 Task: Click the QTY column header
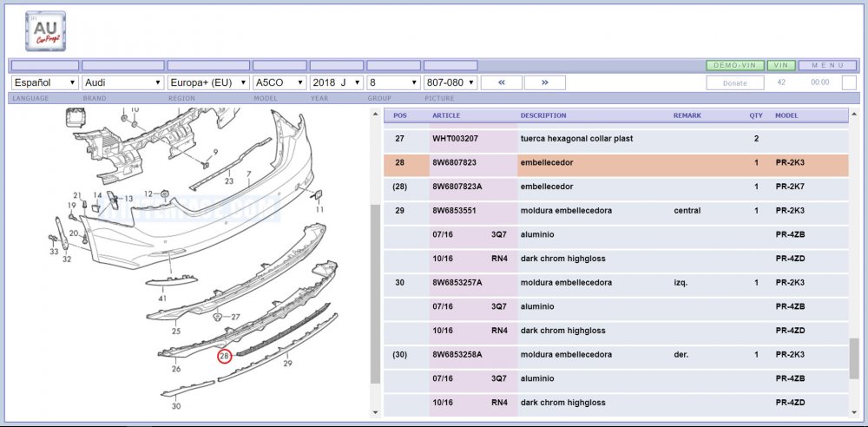coord(756,115)
